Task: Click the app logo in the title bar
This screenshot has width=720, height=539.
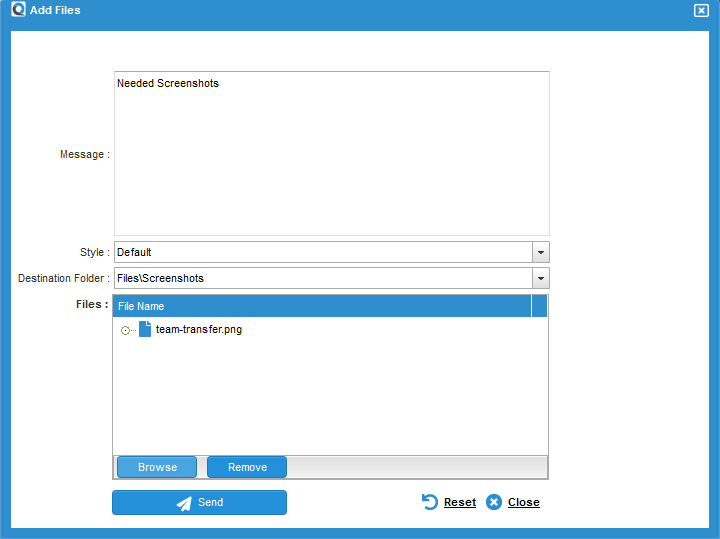Action: pos(18,9)
